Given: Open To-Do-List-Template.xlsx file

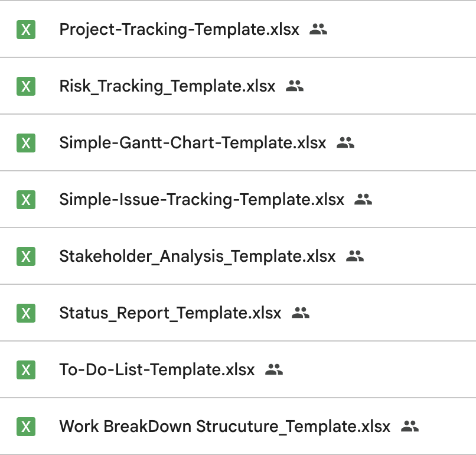Looking at the screenshot, I should pos(157,370).
